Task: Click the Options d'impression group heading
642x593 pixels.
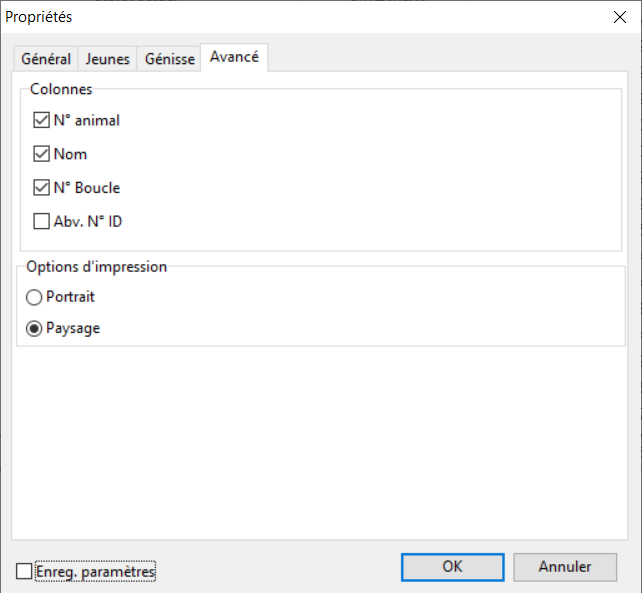Action: click(96, 267)
